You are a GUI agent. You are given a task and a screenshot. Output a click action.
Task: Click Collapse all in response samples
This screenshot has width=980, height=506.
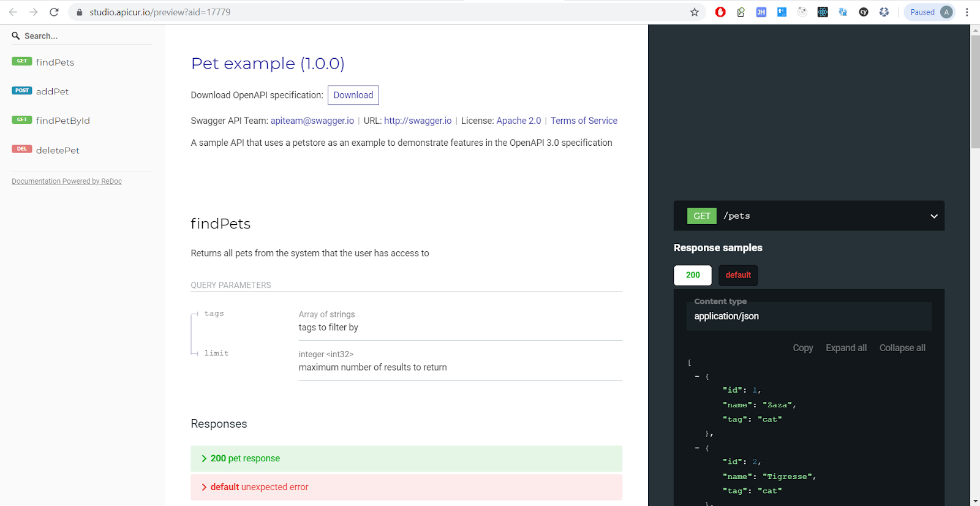pyautogui.click(x=902, y=348)
